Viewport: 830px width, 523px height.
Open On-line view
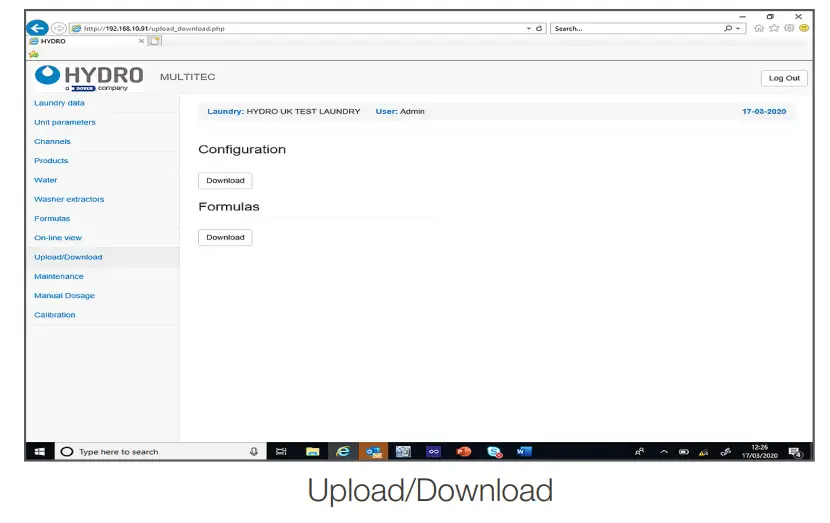point(58,238)
